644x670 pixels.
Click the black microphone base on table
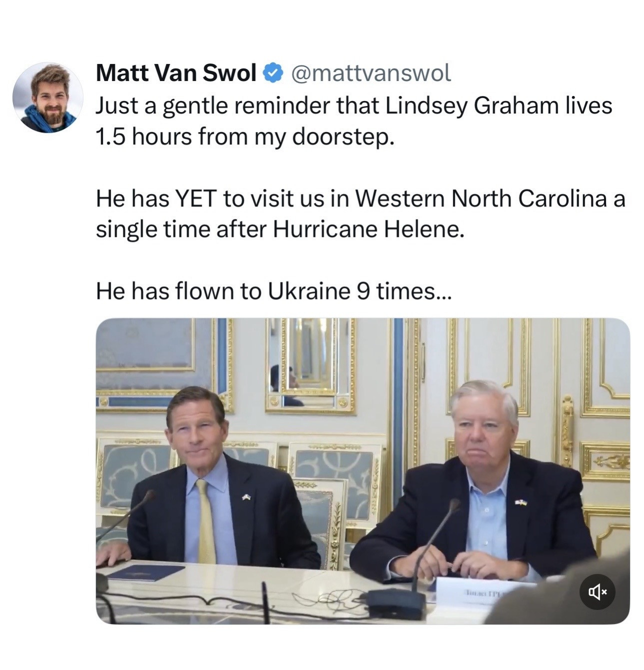pyautogui.click(x=395, y=603)
